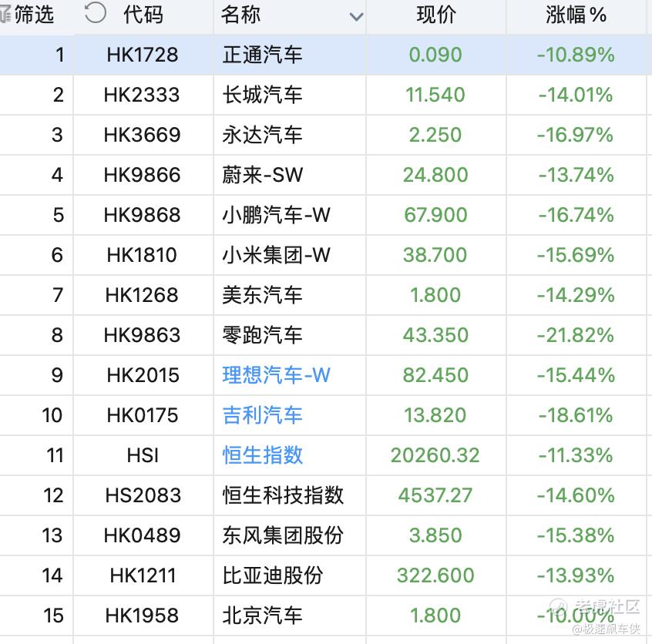652x644 pixels.
Task: Click price 11.540 of 长城汽车
Action: [x=435, y=95]
